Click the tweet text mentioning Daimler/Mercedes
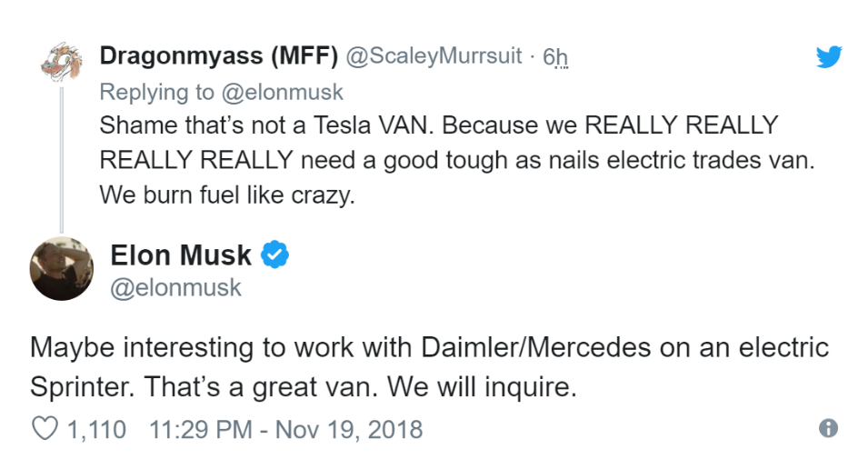The image size is (868, 469). pos(429,348)
